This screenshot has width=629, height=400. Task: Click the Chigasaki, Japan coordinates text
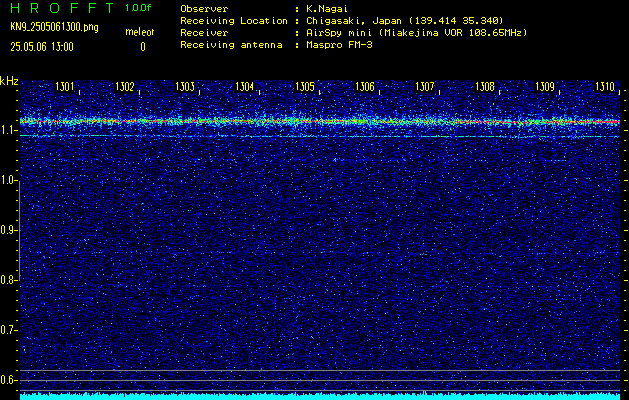[x=404, y=20]
